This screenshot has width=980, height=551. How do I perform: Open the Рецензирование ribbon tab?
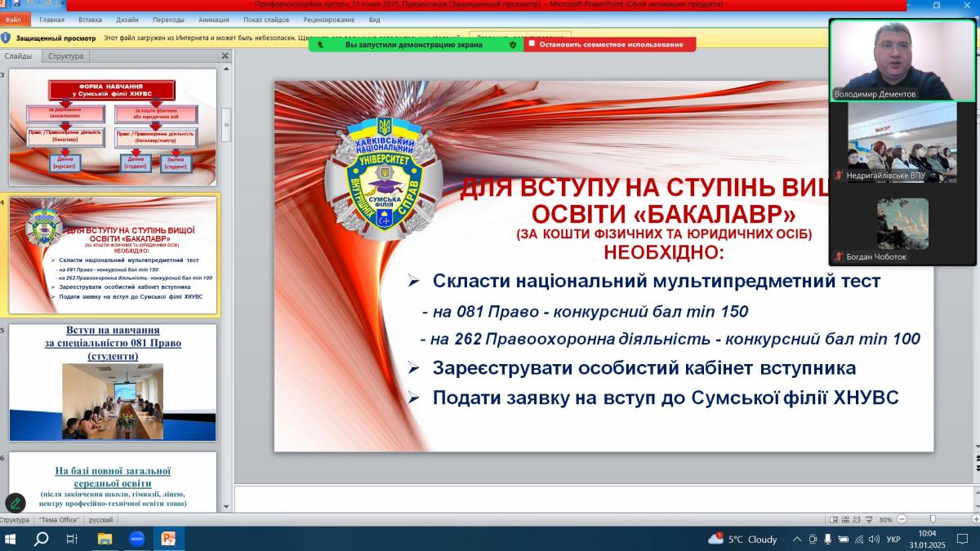tap(329, 20)
